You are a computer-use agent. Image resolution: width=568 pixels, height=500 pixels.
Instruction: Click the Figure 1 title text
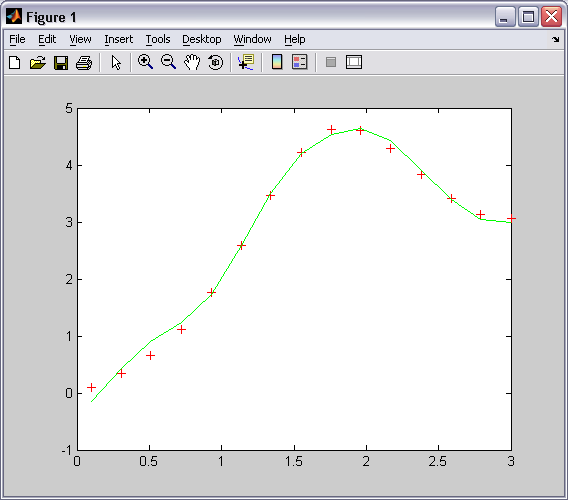tap(51, 17)
